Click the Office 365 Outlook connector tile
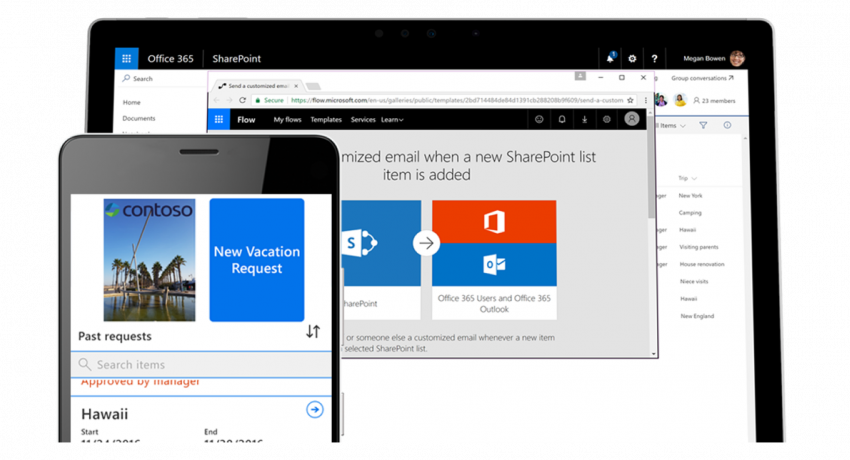 (494, 264)
